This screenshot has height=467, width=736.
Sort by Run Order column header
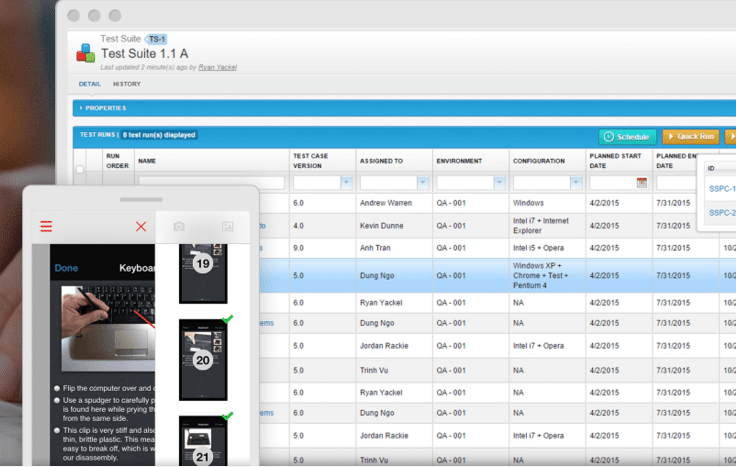(x=117, y=161)
